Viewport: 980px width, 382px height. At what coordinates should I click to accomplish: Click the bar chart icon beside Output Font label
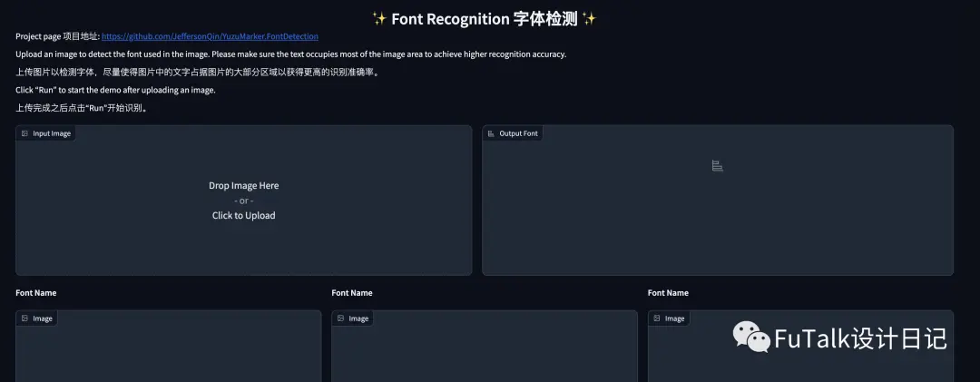coord(491,133)
